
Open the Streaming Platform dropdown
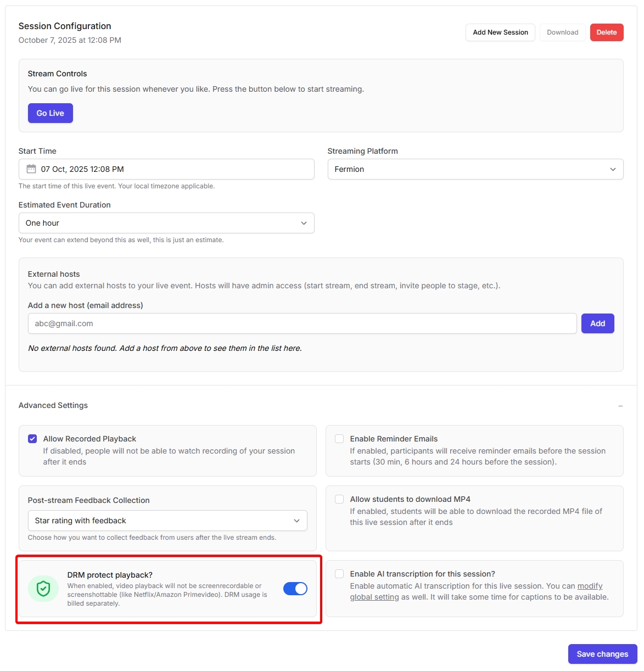[475, 169]
